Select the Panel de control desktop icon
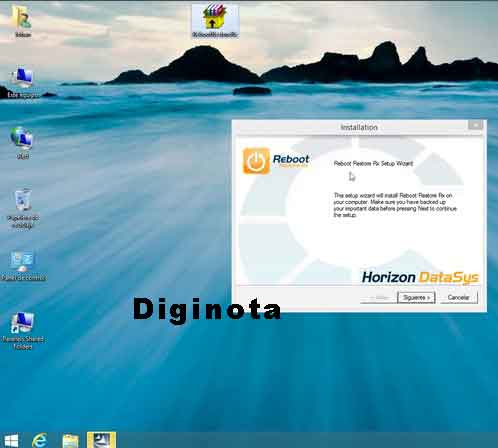Viewport: 498px width, 448px height. pyautogui.click(x=23, y=266)
